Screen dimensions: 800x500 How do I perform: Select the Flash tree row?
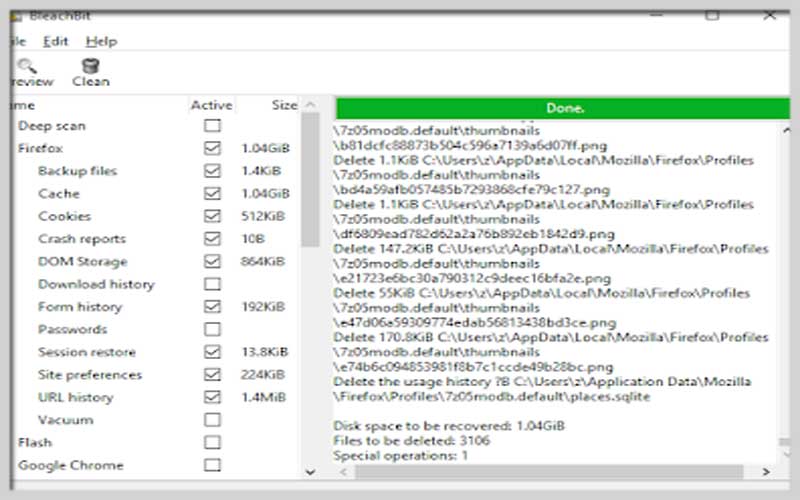point(156,442)
